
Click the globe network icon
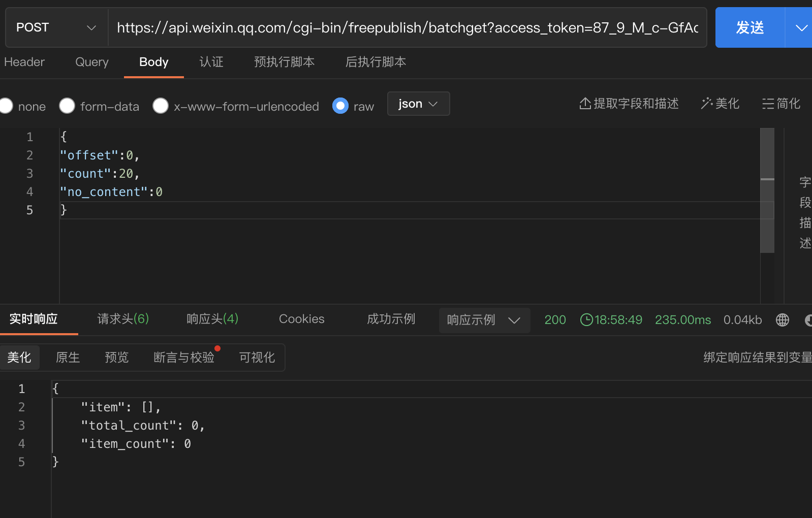point(783,320)
